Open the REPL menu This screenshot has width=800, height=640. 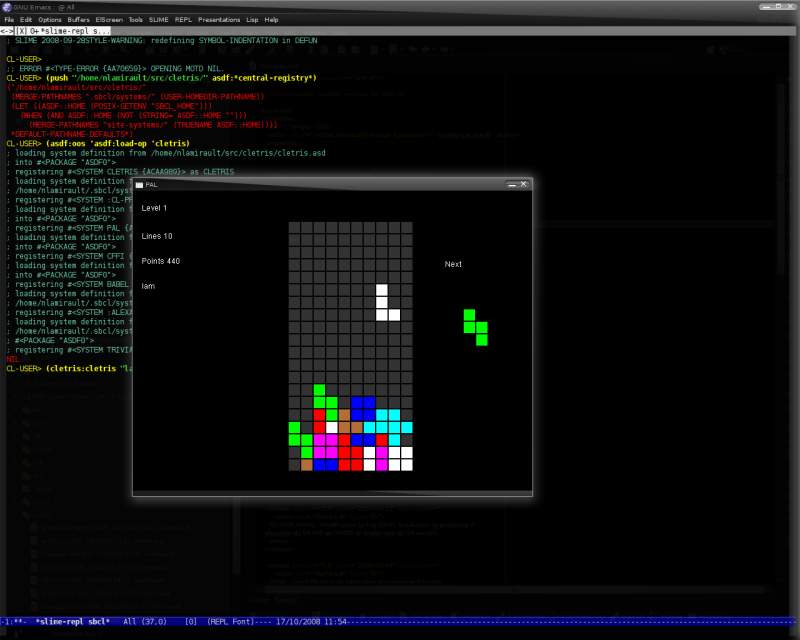[183, 20]
